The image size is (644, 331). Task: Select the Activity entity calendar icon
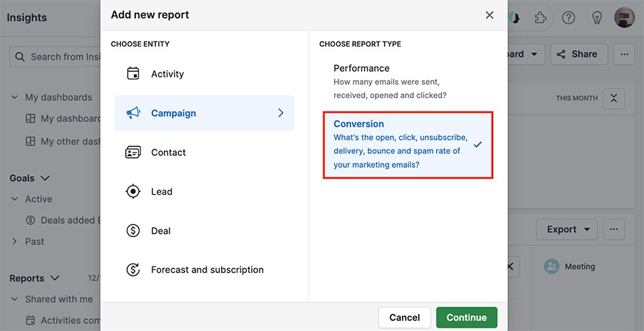pos(133,74)
